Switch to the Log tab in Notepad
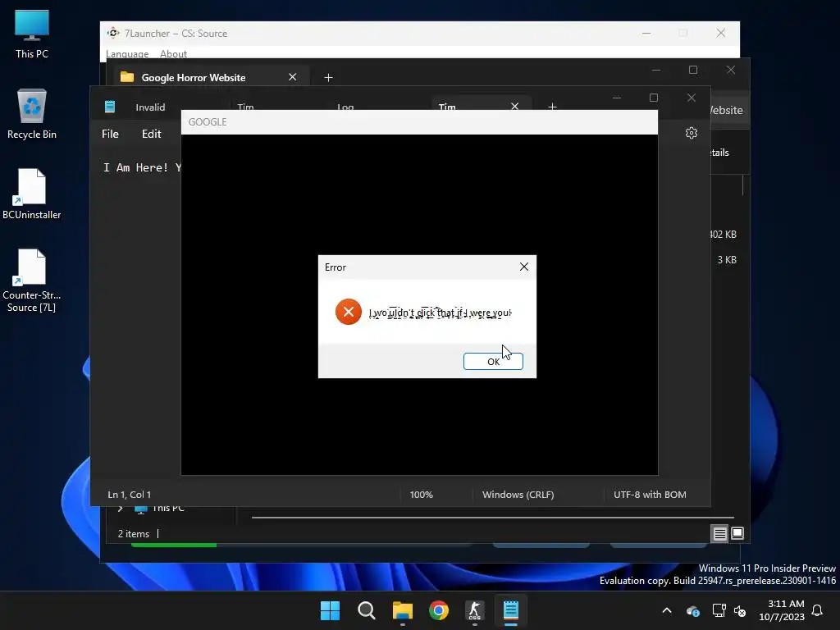 345,107
